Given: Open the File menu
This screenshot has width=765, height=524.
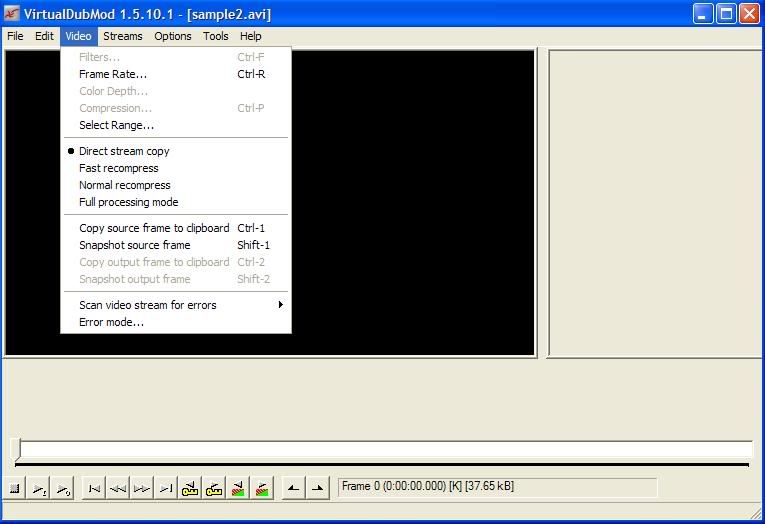Looking at the screenshot, I should [15, 36].
